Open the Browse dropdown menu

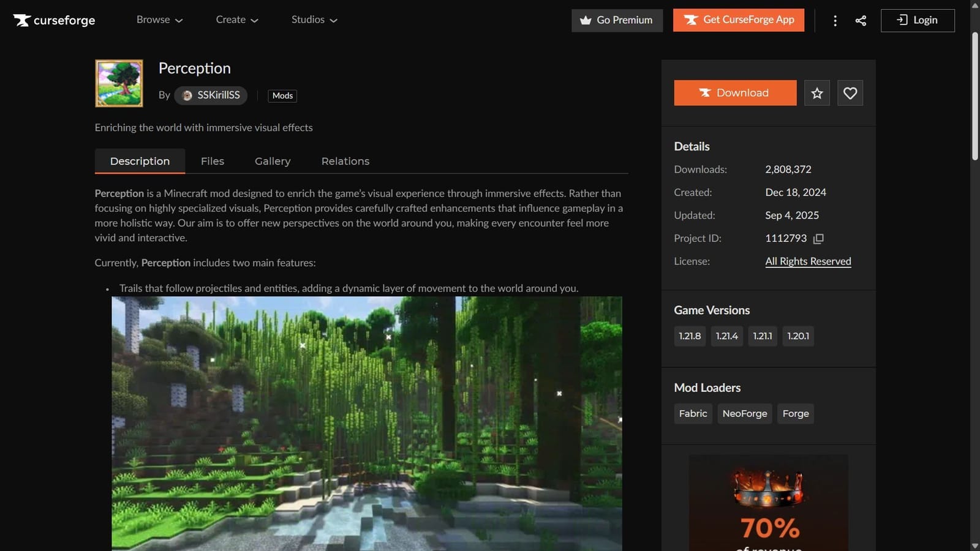159,20
